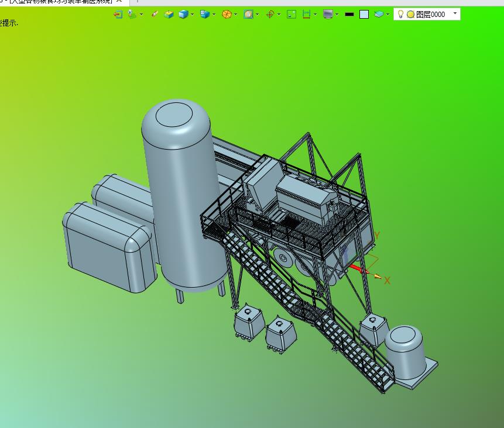Click the 提示 prompt text
The image size is (504, 428).
[x=9, y=23]
